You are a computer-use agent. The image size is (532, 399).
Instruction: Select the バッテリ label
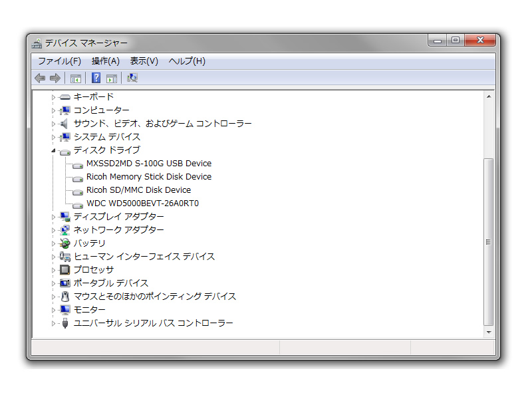click(90, 243)
